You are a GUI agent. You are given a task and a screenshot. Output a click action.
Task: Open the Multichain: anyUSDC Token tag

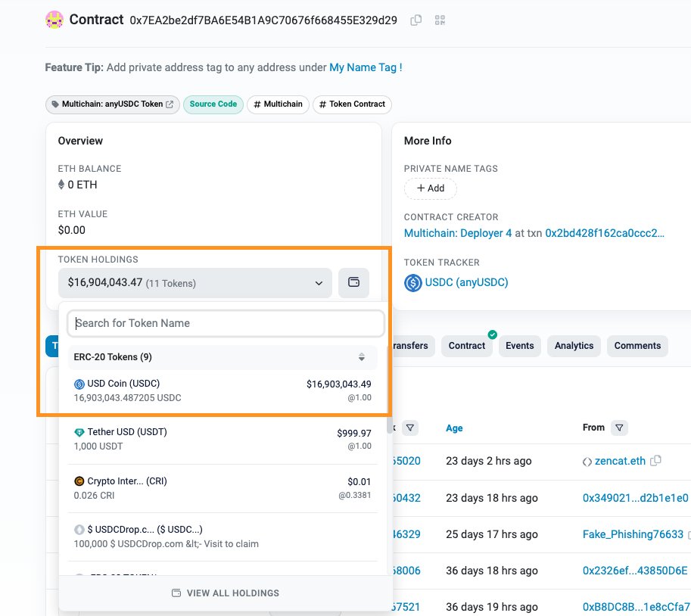click(x=112, y=104)
